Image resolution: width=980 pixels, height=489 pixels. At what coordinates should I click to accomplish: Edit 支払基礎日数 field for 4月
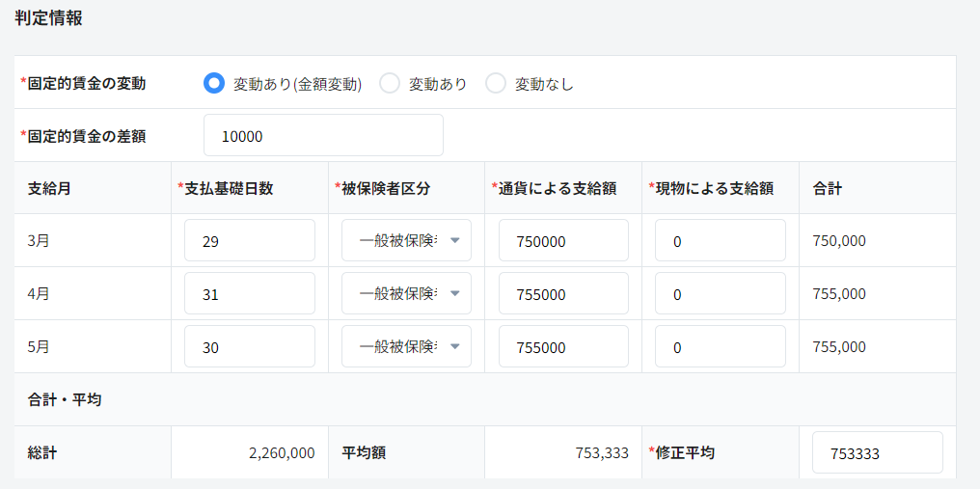pos(249,294)
